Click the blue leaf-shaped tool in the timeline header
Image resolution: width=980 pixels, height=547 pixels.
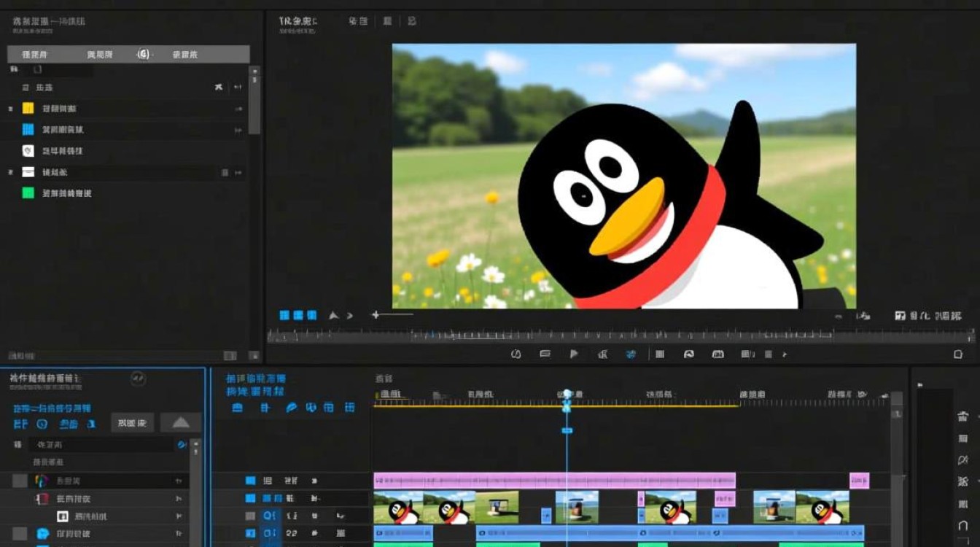click(x=292, y=408)
